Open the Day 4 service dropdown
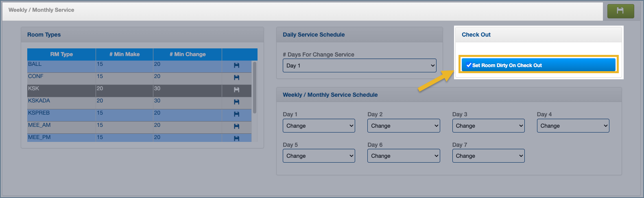The height and width of the screenshot is (198, 644). pos(573,126)
